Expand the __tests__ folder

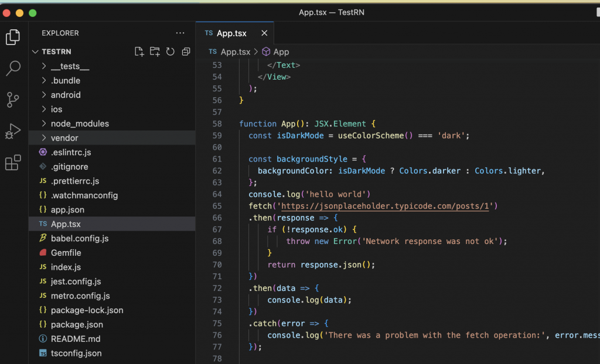click(112, 66)
